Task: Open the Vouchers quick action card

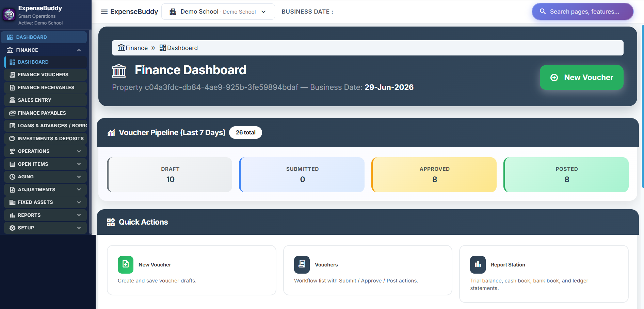Action: click(368, 270)
